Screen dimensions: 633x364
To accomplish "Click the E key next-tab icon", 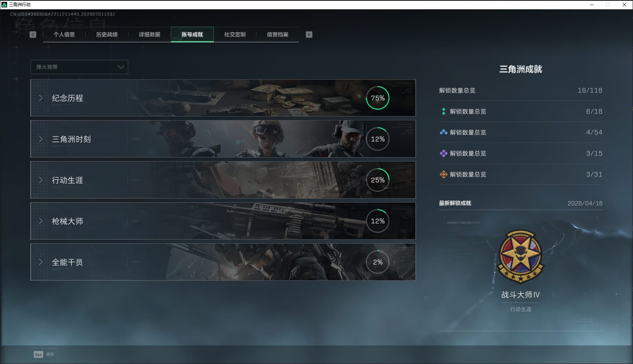I will [309, 35].
